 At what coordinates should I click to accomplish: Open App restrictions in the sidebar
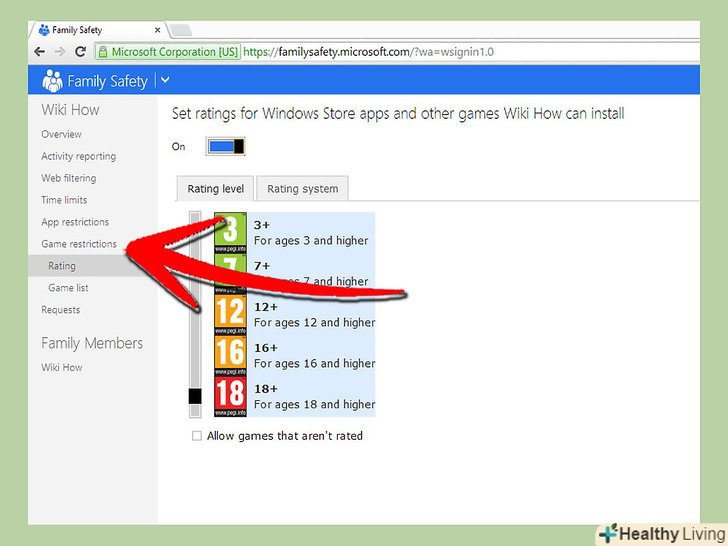click(x=75, y=222)
